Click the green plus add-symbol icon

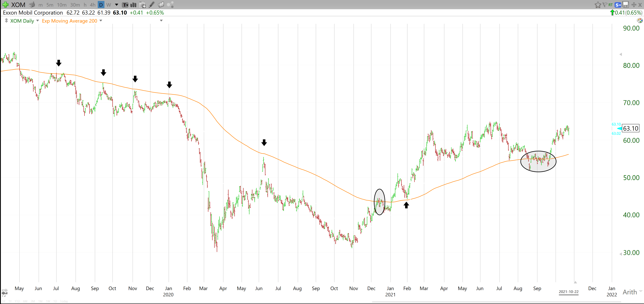click(x=5, y=5)
